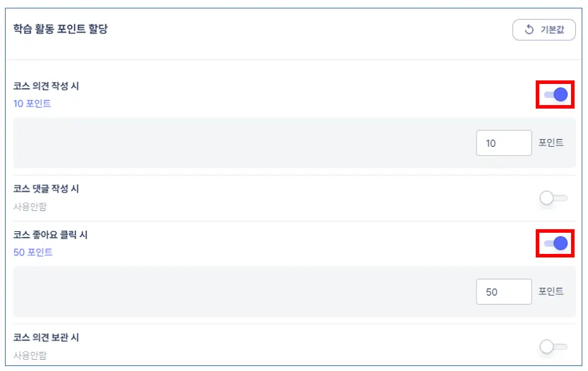Click the circular reset arrow icon
Screen dimensions: 588x371
point(529,30)
